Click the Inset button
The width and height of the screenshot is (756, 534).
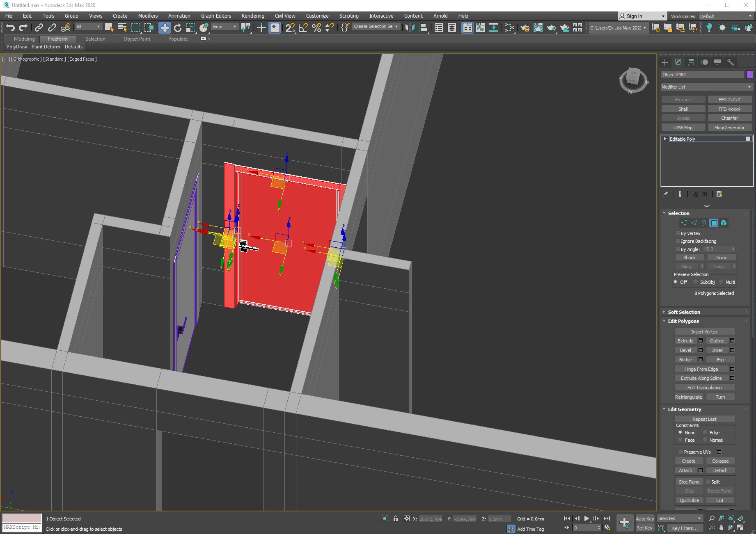click(x=717, y=350)
